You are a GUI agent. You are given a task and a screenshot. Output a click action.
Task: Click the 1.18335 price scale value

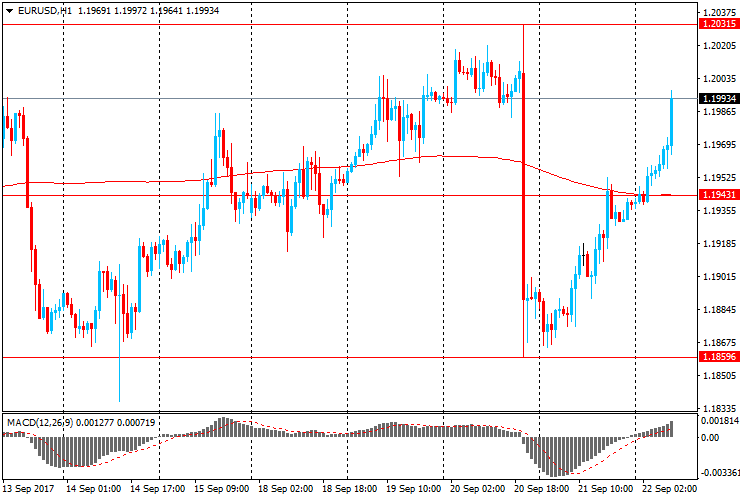[x=719, y=408]
